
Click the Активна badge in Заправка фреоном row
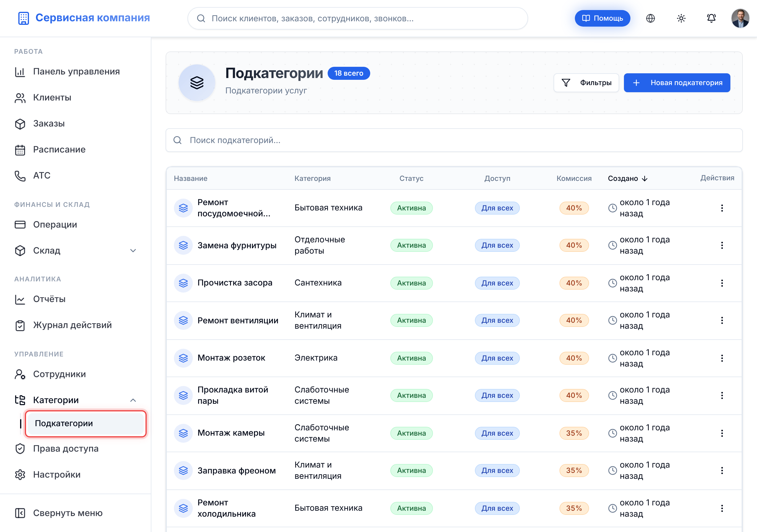pos(411,471)
